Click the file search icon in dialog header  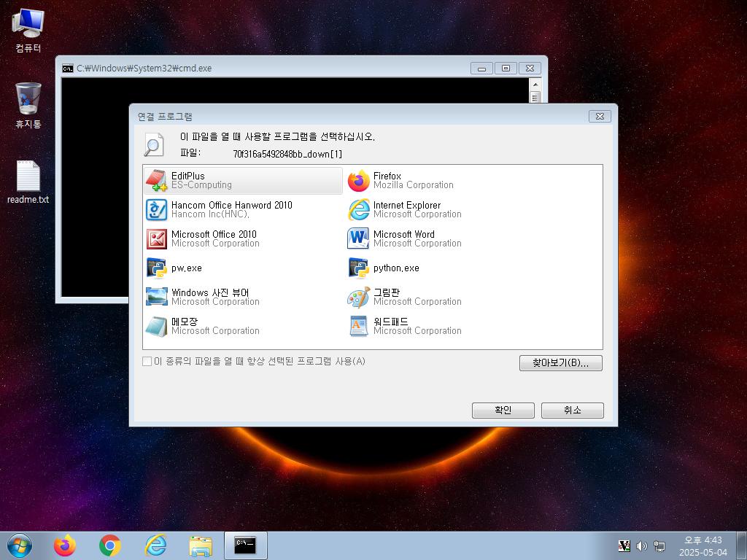coord(154,145)
